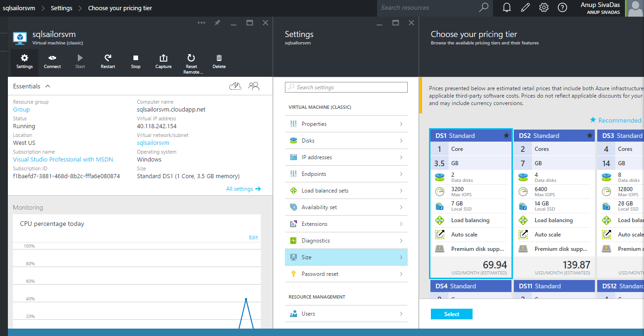Click Reset Remote icon
This screenshot has width=644, height=336.
191,62
